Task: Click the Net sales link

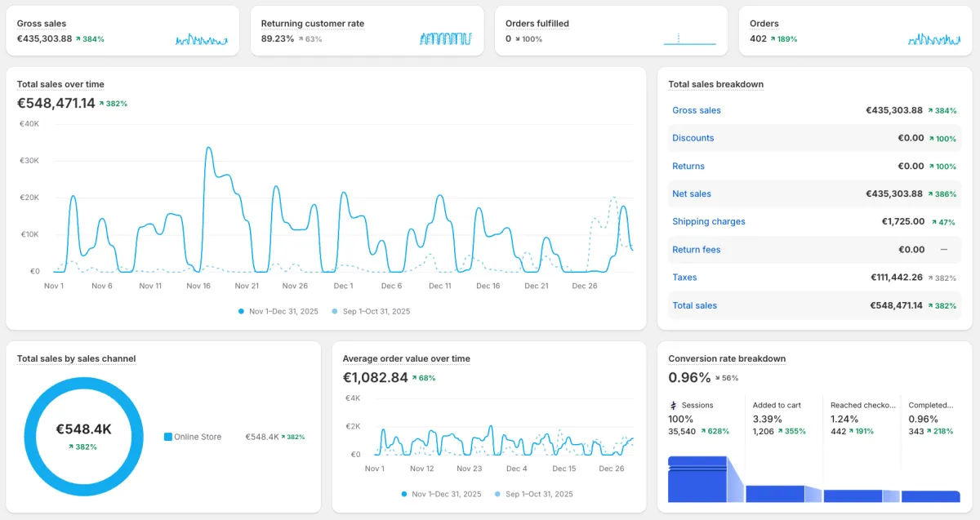Action: click(x=692, y=193)
